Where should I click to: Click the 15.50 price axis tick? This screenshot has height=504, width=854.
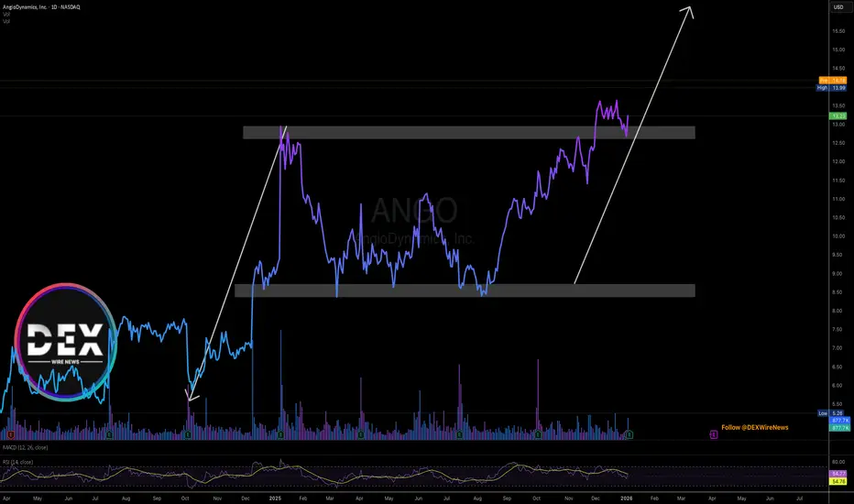[x=838, y=31]
